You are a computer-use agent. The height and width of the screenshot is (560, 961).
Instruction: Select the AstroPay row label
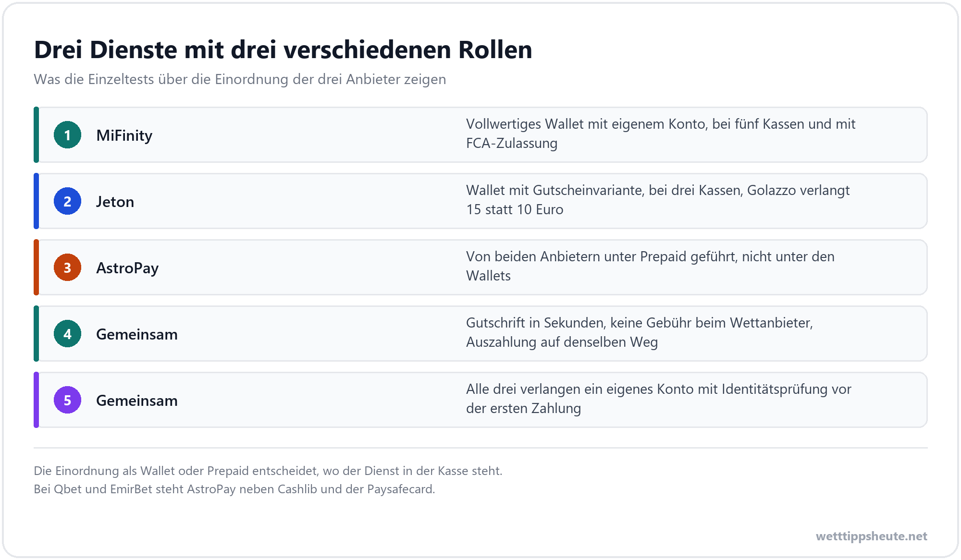click(x=127, y=268)
